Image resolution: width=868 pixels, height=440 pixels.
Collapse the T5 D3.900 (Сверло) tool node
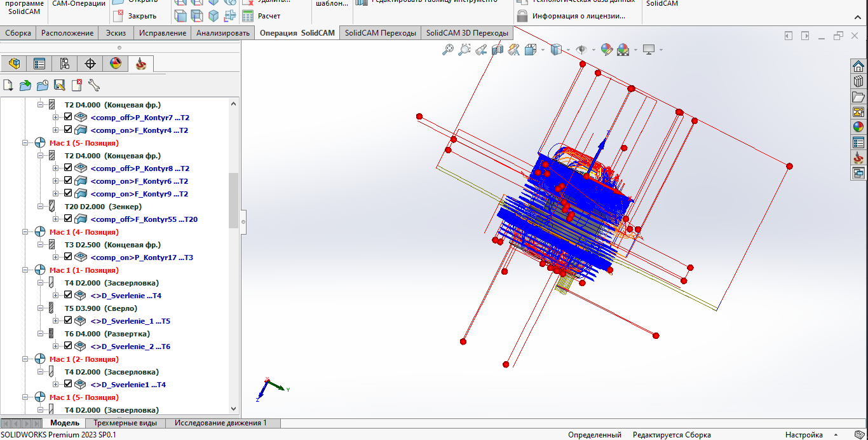tap(41, 308)
